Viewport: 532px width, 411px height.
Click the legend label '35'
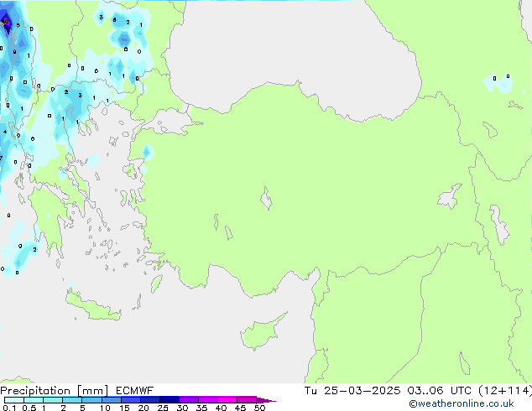point(201,408)
